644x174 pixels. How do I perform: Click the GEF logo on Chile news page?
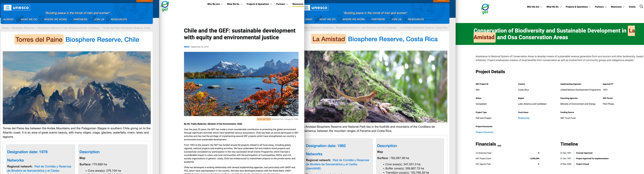pyautogui.click(x=165, y=6)
